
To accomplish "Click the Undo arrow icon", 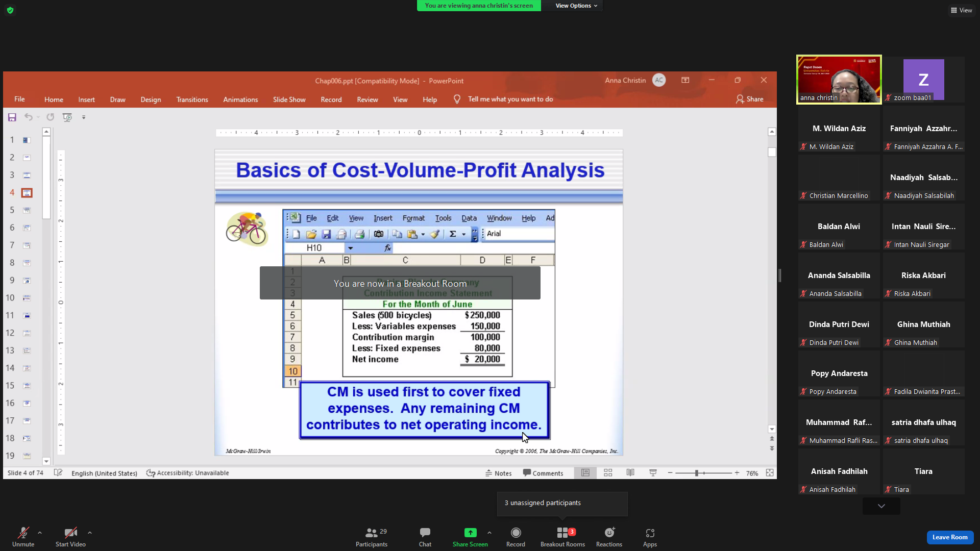I will tap(29, 117).
